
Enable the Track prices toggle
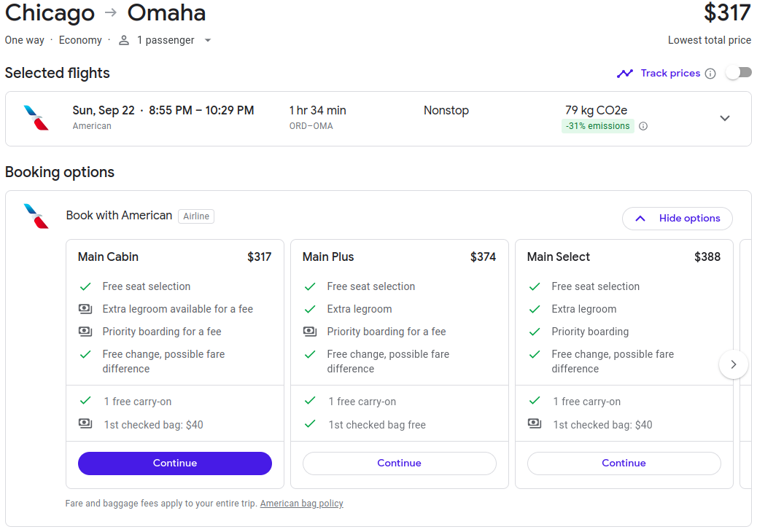pyautogui.click(x=738, y=72)
